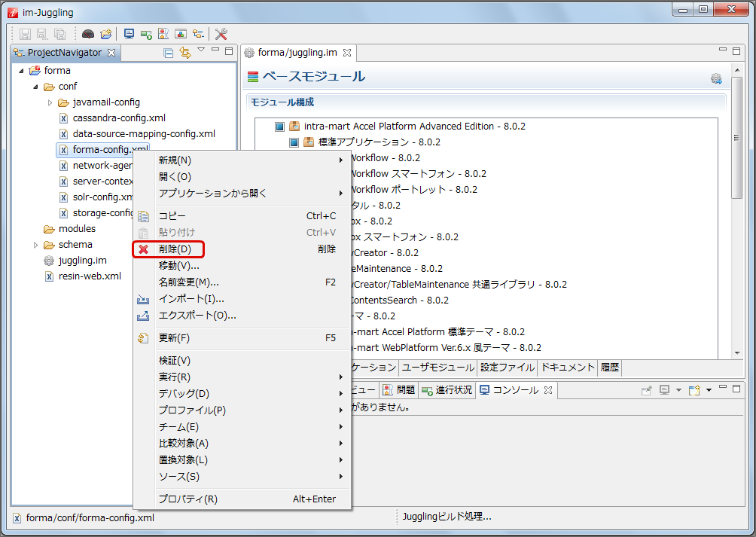The image size is (756, 537).
Task: Open console display selection dropdown arrow
Action: 678,390
